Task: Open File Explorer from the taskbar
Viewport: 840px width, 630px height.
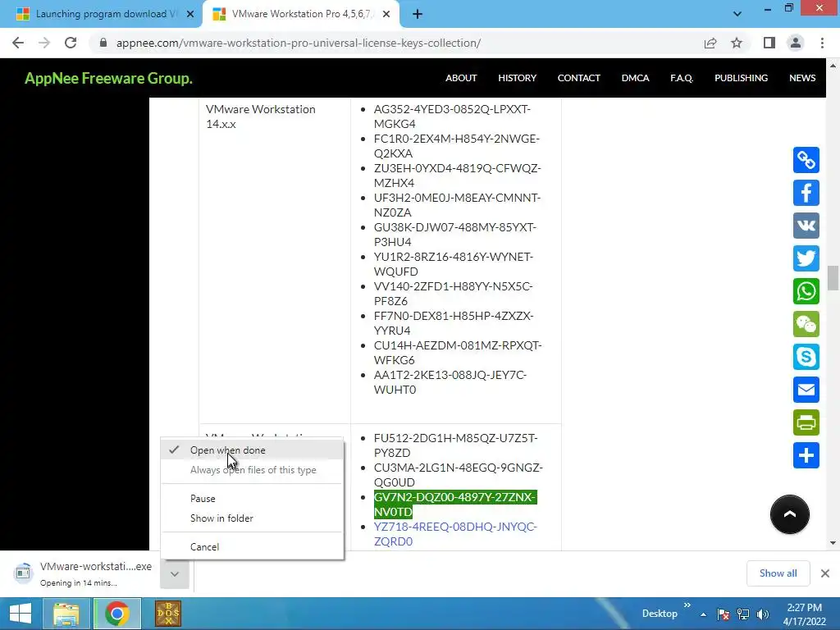Action: point(66,614)
